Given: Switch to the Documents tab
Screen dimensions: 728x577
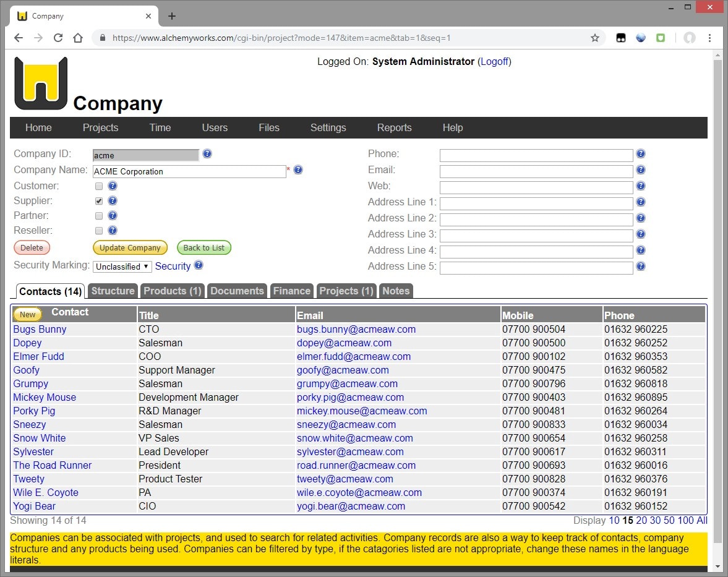Looking at the screenshot, I should (237, 291).
